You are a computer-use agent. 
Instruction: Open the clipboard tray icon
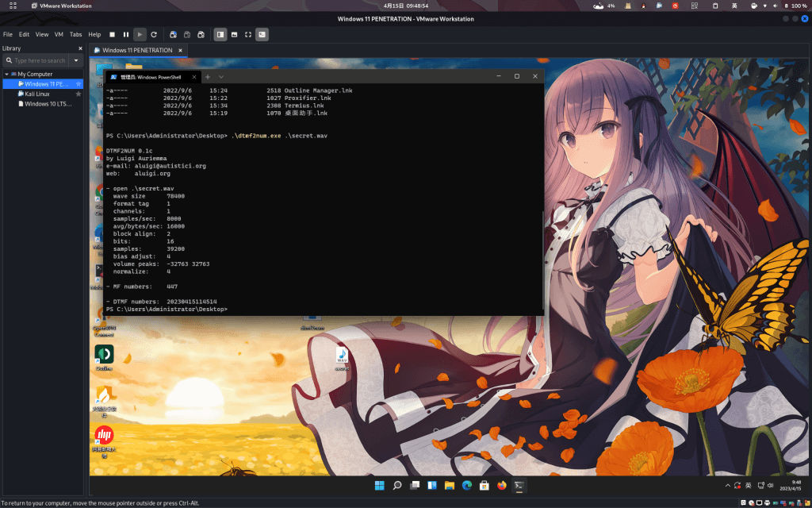[715, 6]
